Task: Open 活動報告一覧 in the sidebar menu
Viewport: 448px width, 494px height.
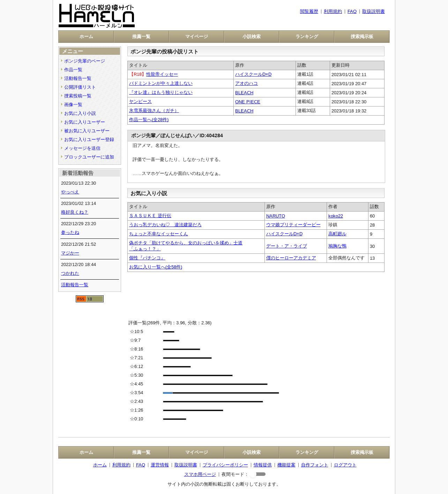Action: 78,79
